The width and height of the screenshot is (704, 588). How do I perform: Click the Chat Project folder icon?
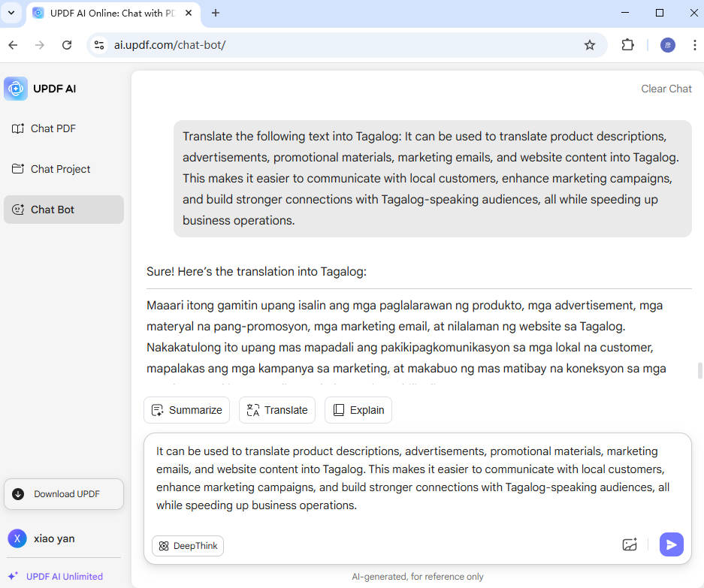tap(18, 169)
